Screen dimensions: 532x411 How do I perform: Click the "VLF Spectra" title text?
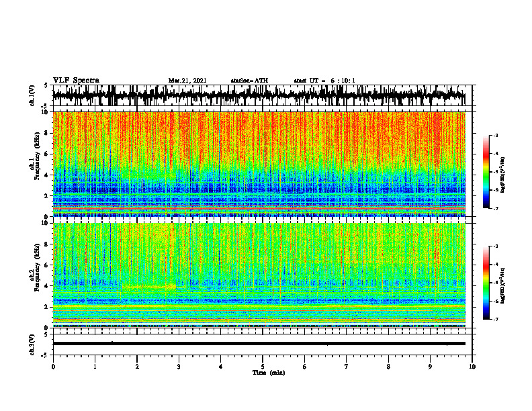[x=76, y=81]
